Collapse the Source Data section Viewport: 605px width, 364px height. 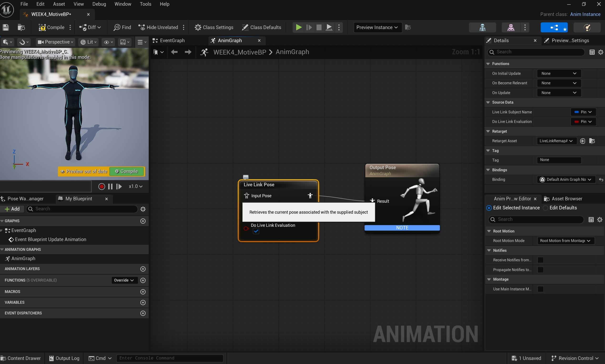(488, 102)
